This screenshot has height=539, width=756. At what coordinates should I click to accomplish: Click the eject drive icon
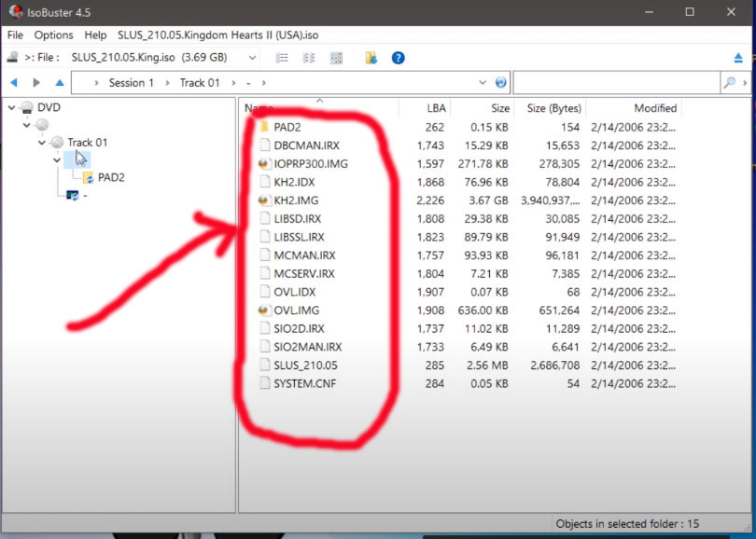pyautogui.click(x=738, y=58)
